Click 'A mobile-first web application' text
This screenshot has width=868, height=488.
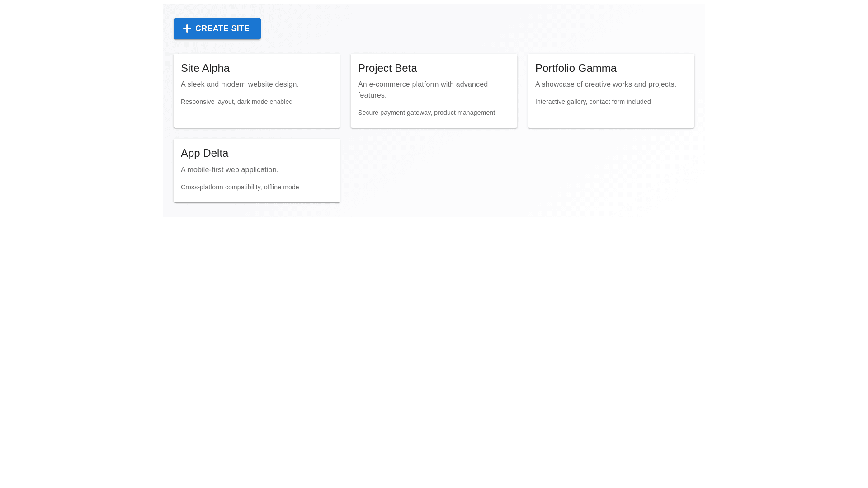tap(230, 170)
